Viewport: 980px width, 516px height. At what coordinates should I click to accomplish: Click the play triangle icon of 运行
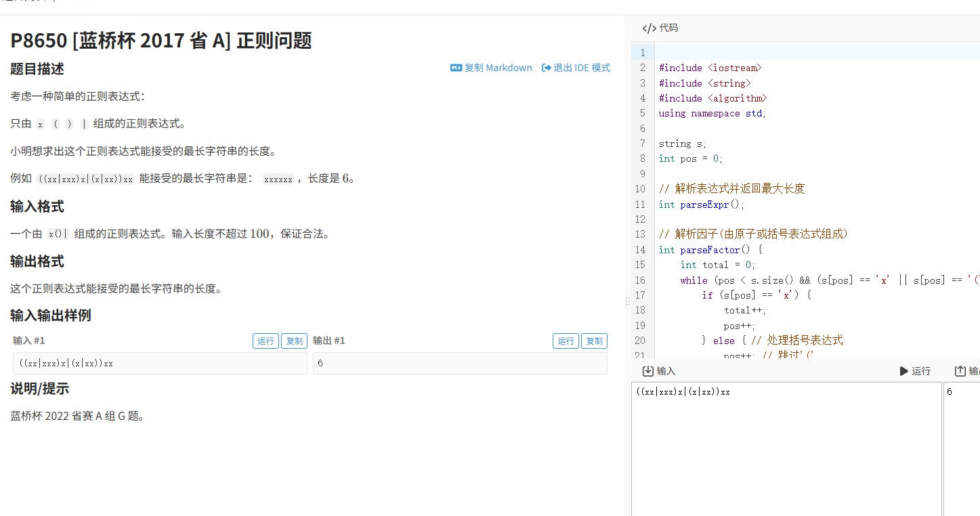coord(903,371)
